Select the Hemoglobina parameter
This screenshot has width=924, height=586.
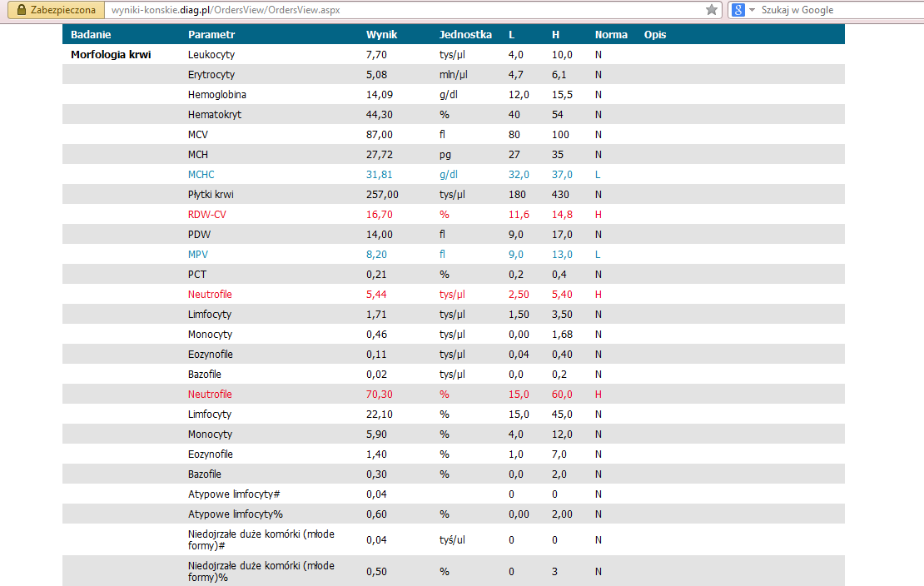pos(217,94)
